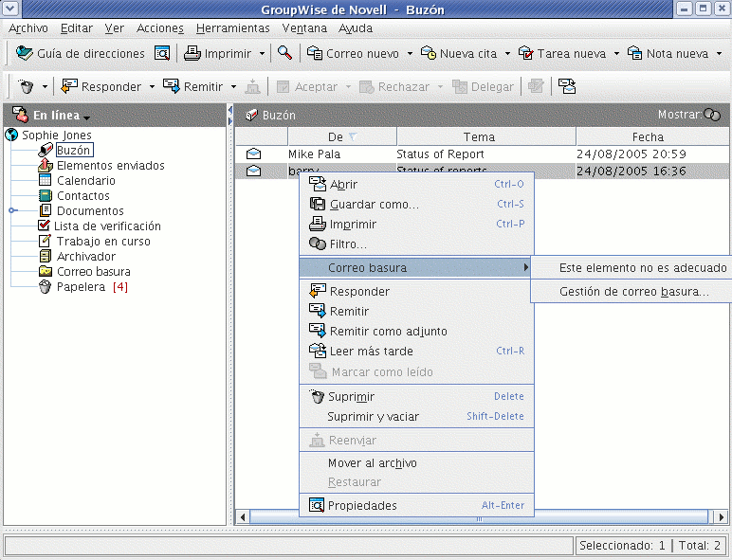Viewport: 732px width, 560px height.
Task: Open the search magnifier tool
Action: [x=284, y=53]
